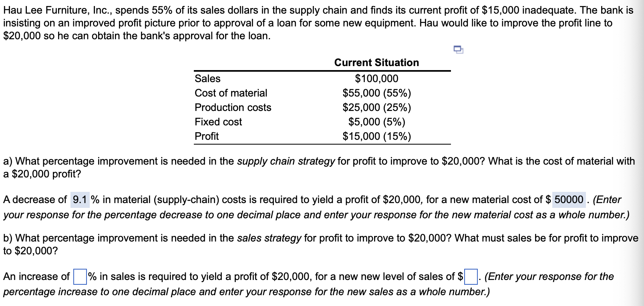This screenshot has height=306, width=644.
Task: Click the pop-out window icon above the table
Action: click(x=458, y=49)
